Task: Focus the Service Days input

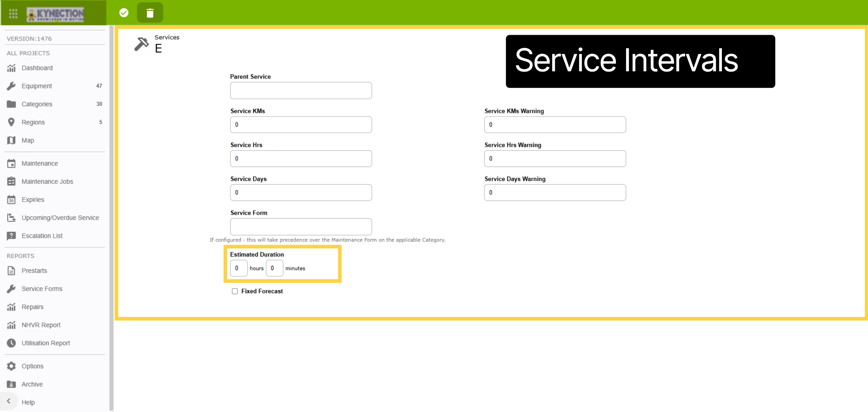Action: coord(301,193)
